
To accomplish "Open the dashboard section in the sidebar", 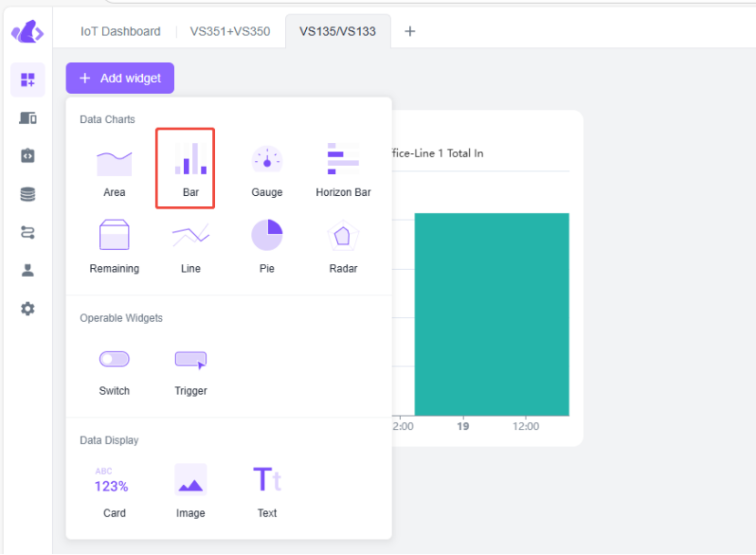I will click(27, 79).
